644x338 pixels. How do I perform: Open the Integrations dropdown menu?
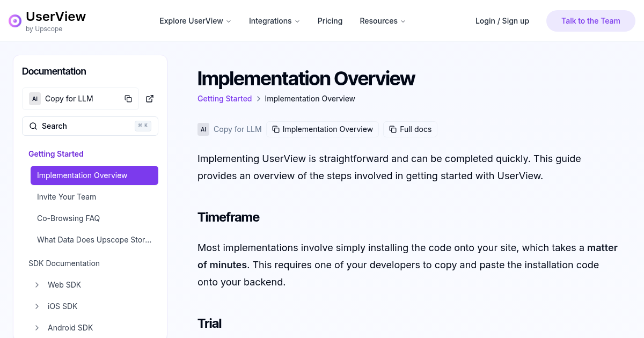point(274,21)
